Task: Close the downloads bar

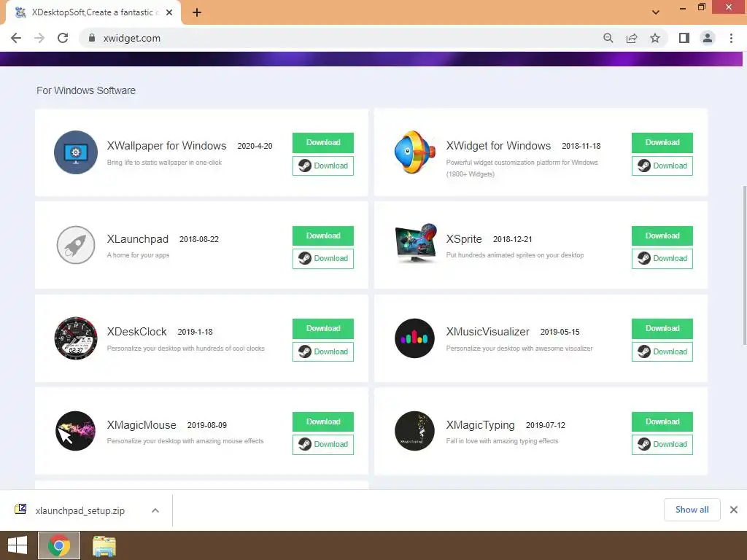Action: (x=734, y=510)
